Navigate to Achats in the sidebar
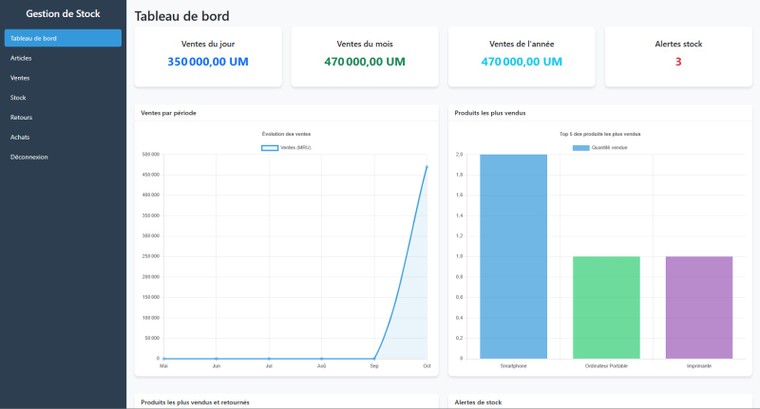760x409 pixels. click(20, 137)
